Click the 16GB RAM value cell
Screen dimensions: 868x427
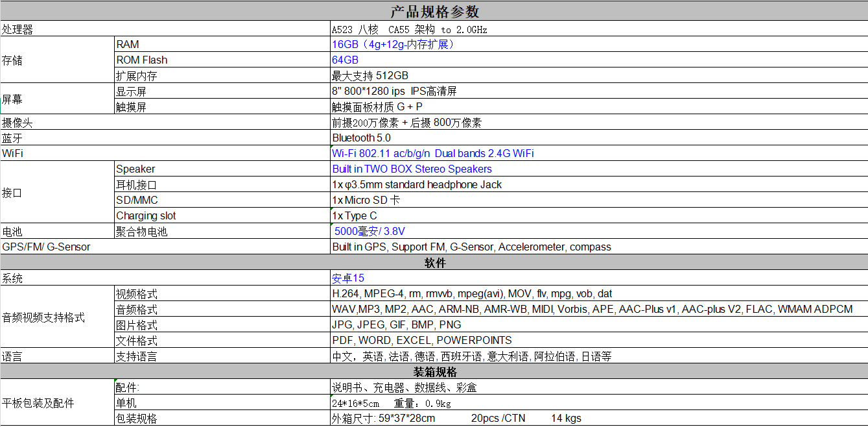click(x=599, y=45)
